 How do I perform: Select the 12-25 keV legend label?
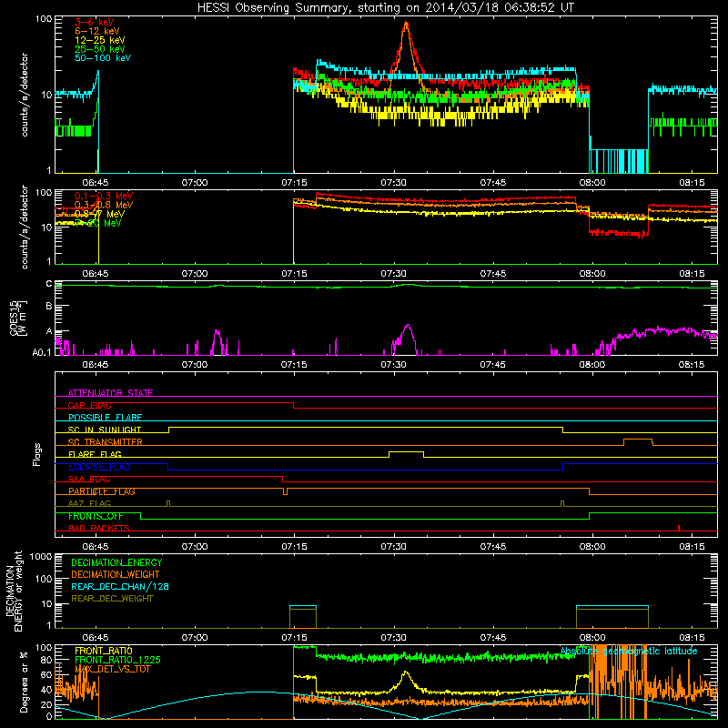99,40
